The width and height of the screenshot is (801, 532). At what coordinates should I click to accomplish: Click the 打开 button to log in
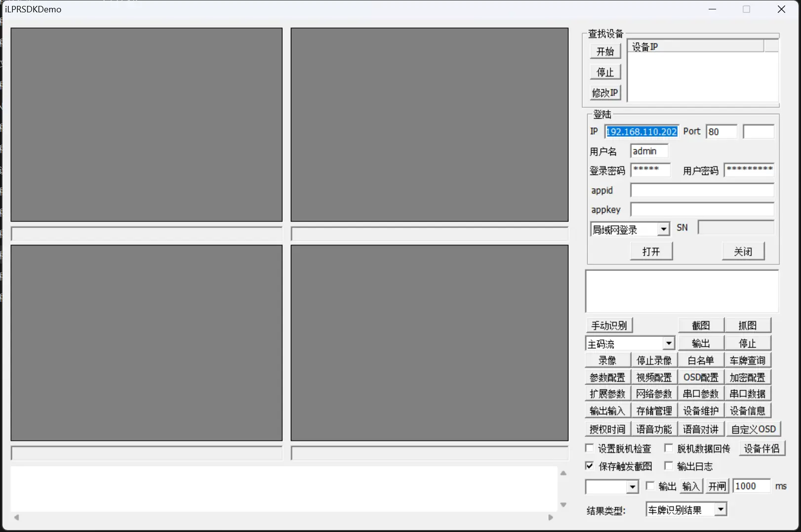tap(651, 251)
